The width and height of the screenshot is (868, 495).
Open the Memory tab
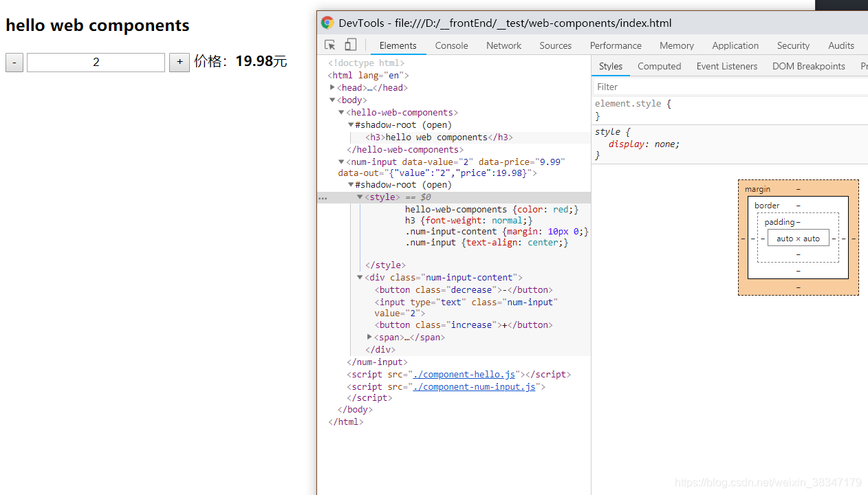coord(677,45)
